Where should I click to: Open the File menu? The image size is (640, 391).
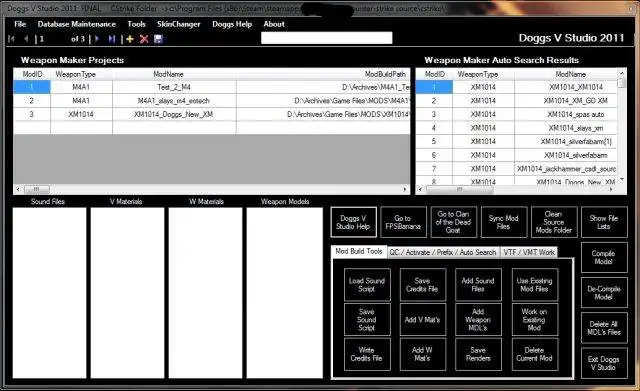click(x=20, y=24)
